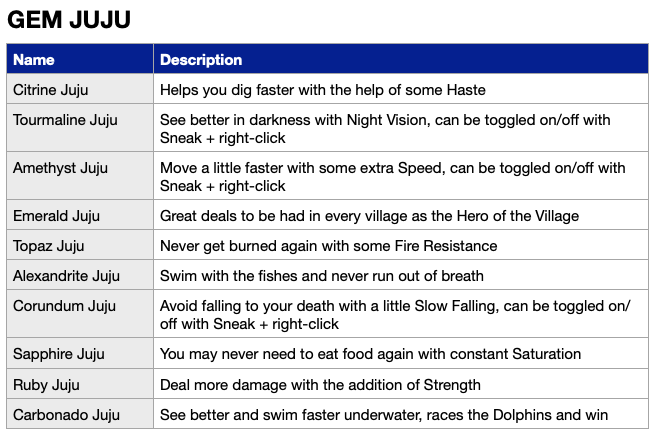This screenshot has width=653, height=437.
Task: Select the Topaz Juju name cell
Action: pos(80,245)
